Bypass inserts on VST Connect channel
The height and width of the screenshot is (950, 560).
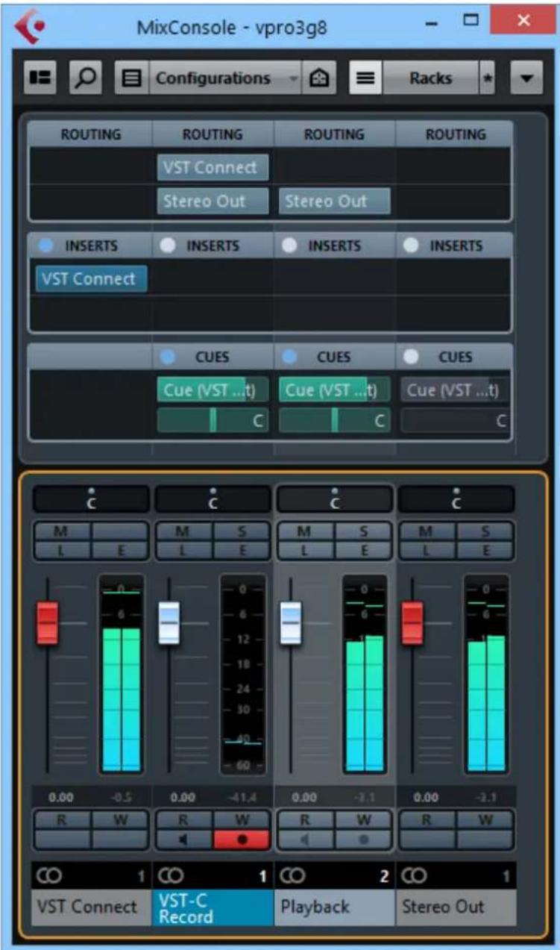point(45,246)
